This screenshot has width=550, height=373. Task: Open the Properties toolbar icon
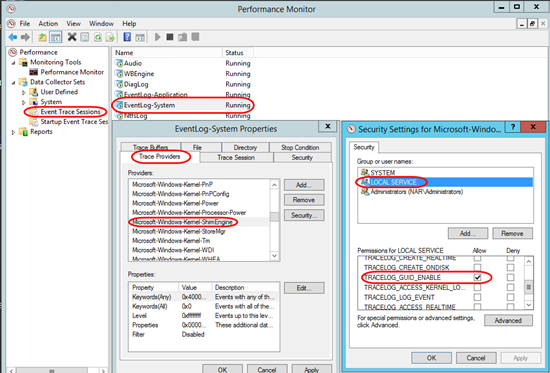[85, 37]
